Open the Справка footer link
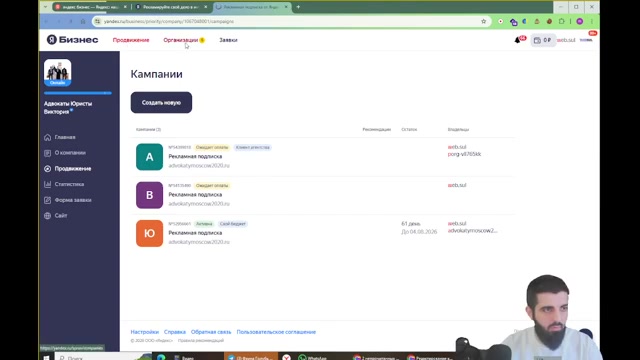Screen dimensions: 640x360 [175, 332]
